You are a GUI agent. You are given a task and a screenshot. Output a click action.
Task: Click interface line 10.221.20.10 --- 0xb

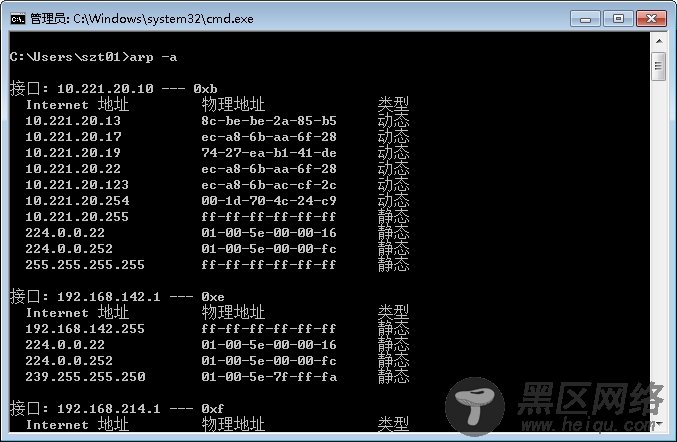(114, 88)
